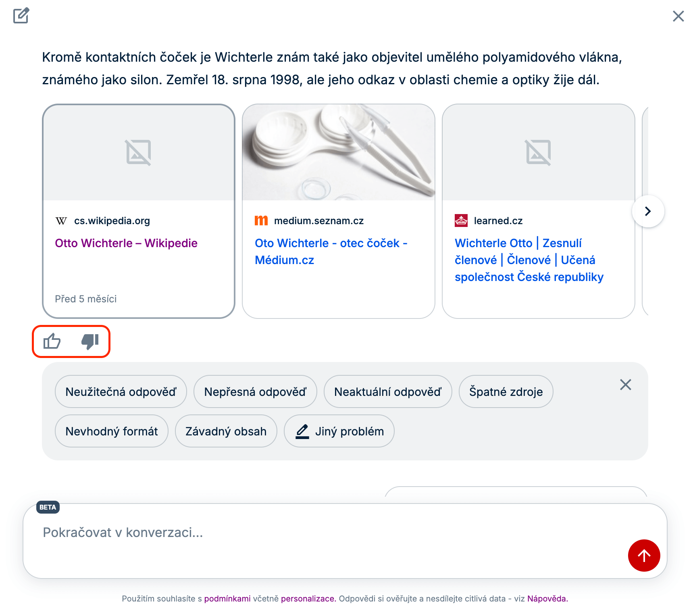Open the 'Nápověda' help link
This screenshot has width=695, height=616.
click(x=547, y=599)
